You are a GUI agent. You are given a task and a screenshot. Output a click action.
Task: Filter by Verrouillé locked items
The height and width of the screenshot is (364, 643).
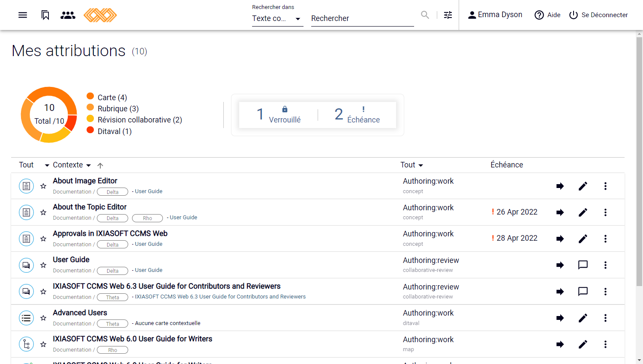point(279,115)
